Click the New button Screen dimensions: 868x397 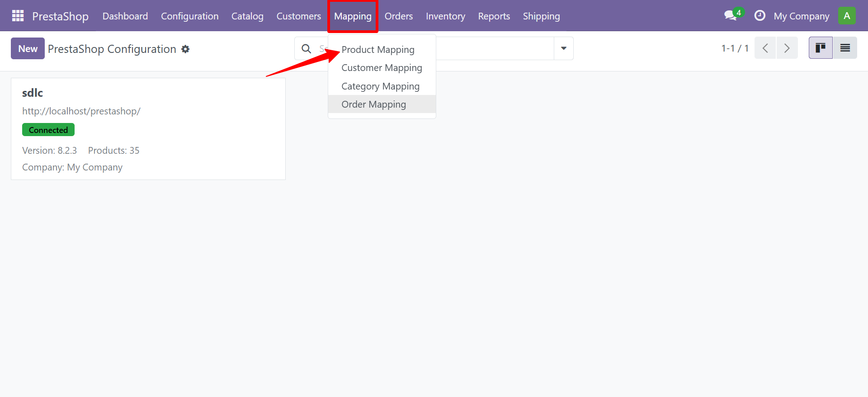coord(28,48)
